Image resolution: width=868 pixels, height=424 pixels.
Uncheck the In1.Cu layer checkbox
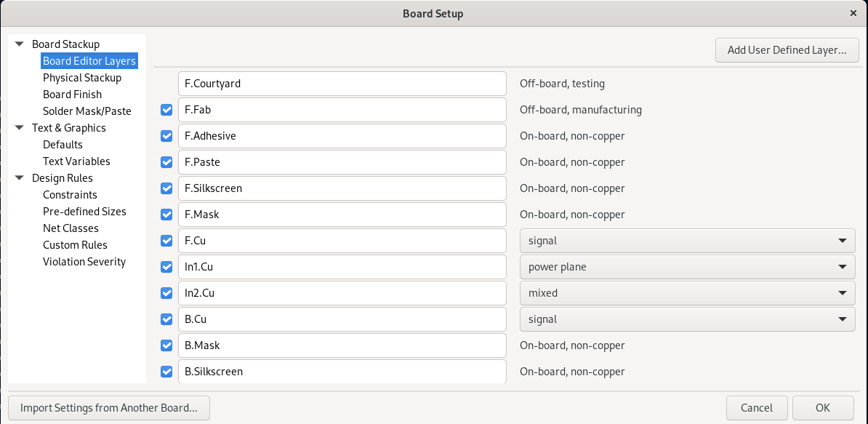[166, 267]
